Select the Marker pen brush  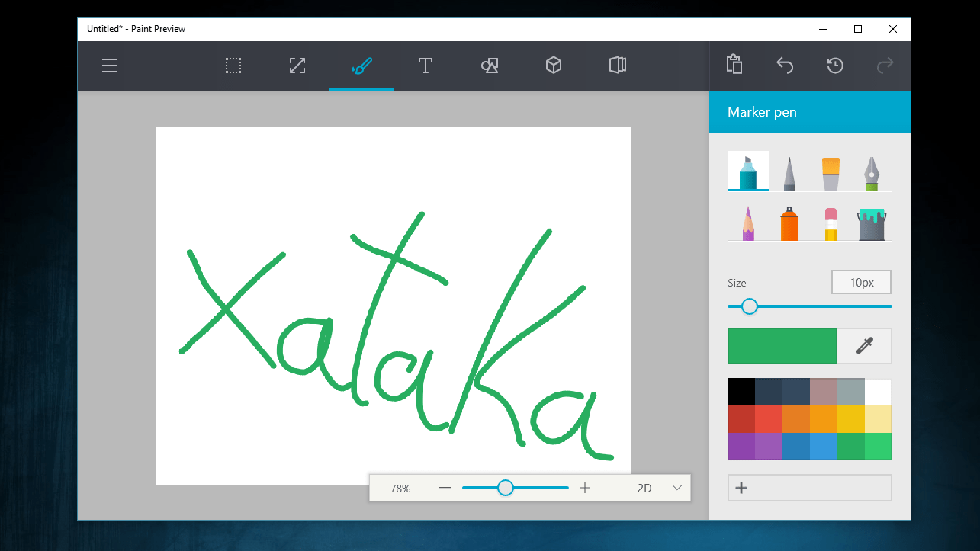748,171
